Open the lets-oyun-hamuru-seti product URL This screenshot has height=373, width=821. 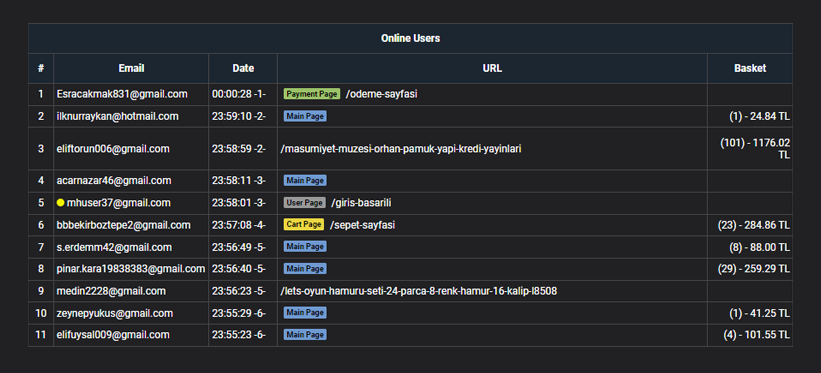(x=419, y=291)
